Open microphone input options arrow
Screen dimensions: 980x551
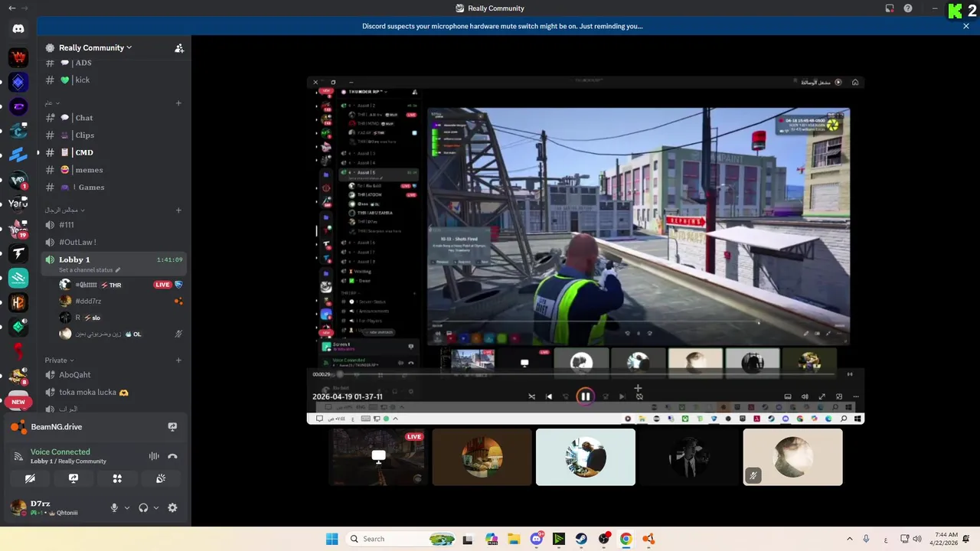pyautogui.click(x=127, y=507)
